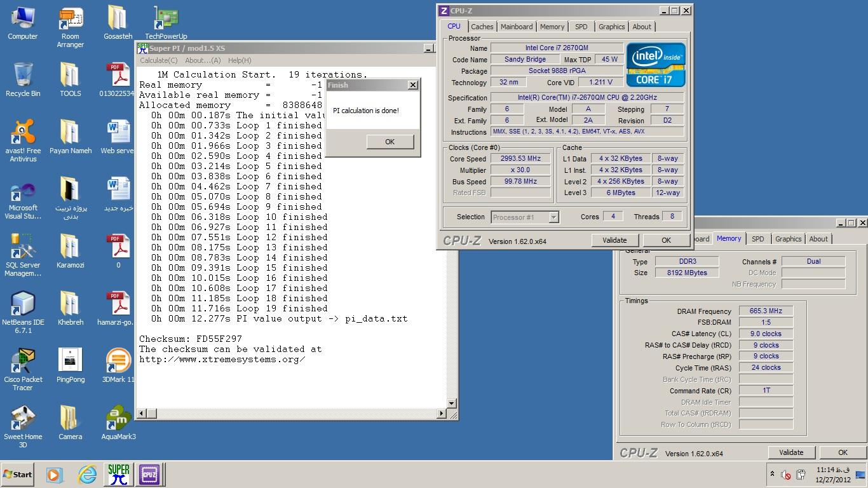The image size is (868, 488).
Task: Show hidden system tray icons
Action: point(772,475)
